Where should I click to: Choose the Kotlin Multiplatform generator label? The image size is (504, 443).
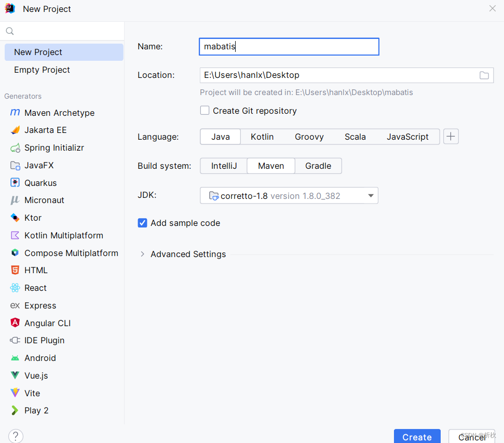pos(64,235)
